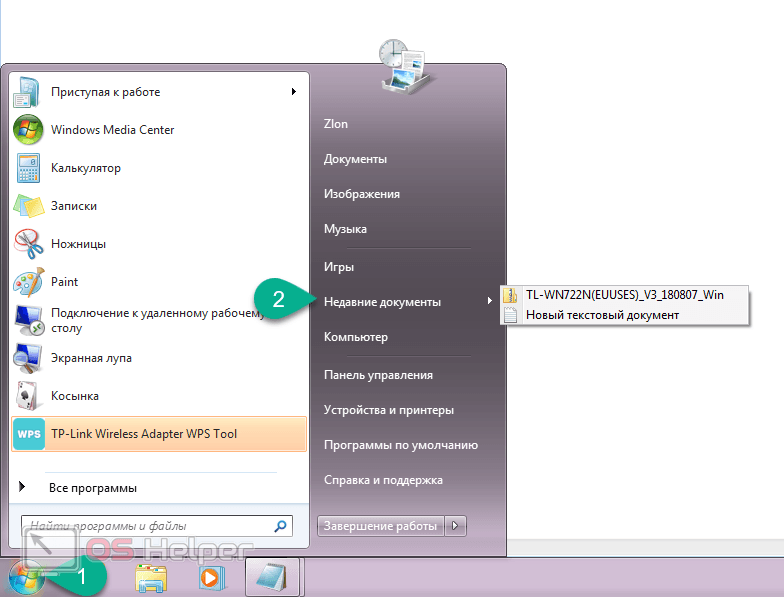Open Windows Explorer from the taskbar
Image resolution: width=784 pixels, height=597 pixels.
pos(151,579)
